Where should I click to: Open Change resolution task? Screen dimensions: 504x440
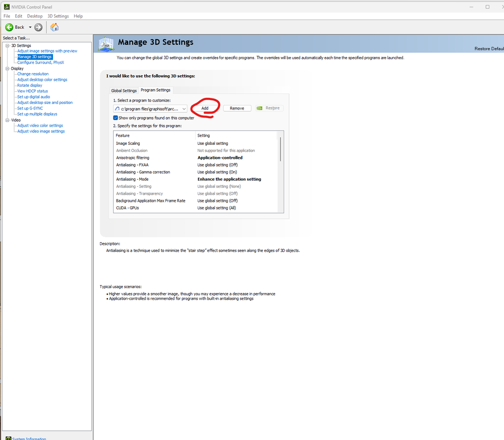tap(33, 74)
